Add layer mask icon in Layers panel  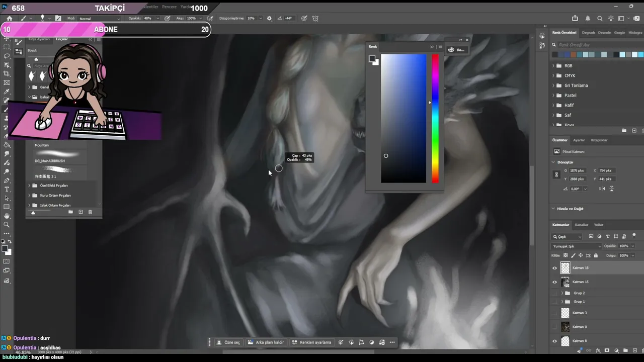pyautogui.click(x=607, y=350)
